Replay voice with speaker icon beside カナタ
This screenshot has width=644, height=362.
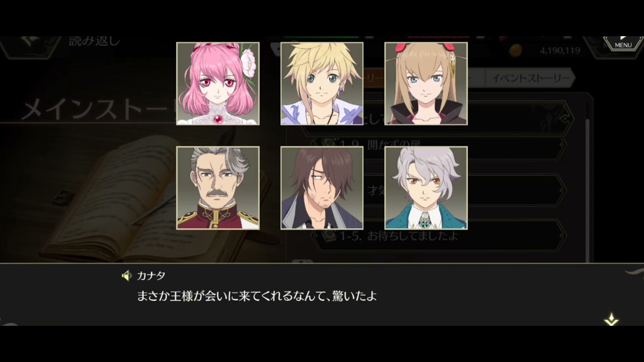[x=126, y=276]
